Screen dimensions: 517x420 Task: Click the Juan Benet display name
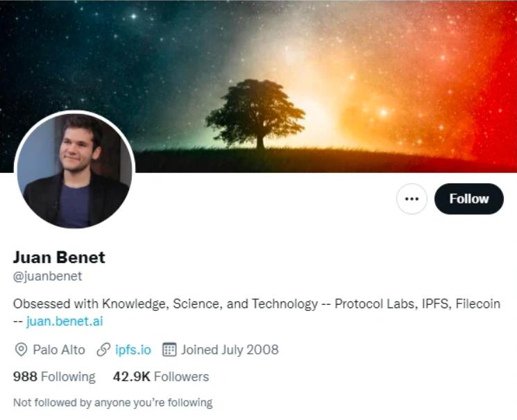(59, 258)
